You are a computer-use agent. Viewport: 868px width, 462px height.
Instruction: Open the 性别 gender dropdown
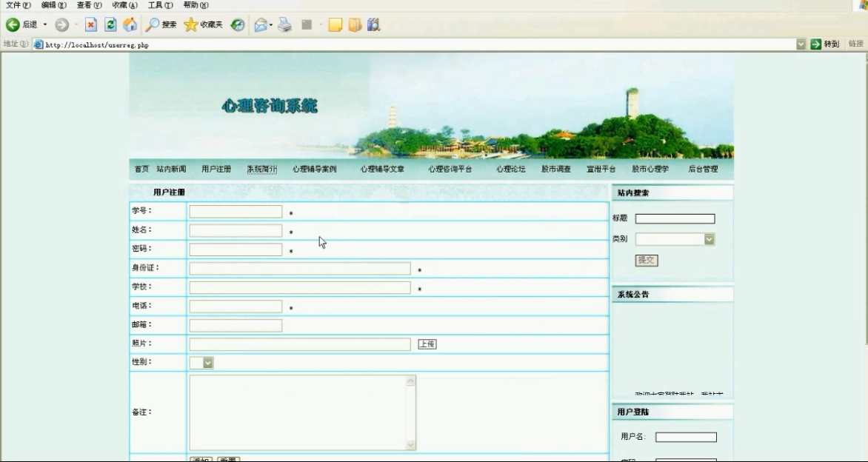[207, 362]
